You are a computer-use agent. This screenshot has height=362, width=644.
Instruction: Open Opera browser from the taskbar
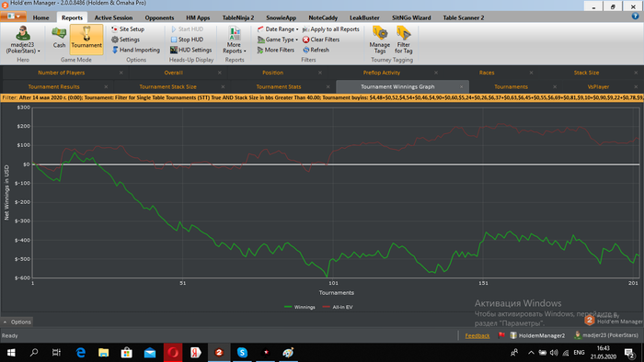(173, 352)
